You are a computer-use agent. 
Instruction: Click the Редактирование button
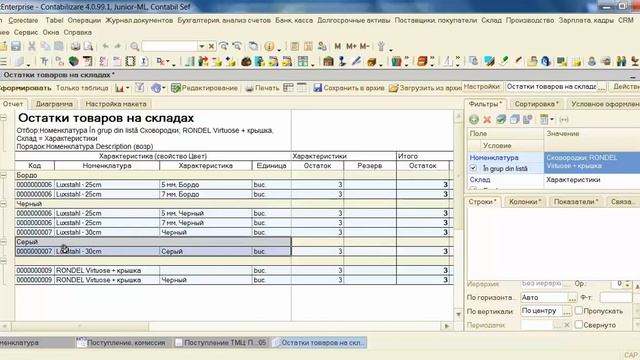click(x=204, y=88)
